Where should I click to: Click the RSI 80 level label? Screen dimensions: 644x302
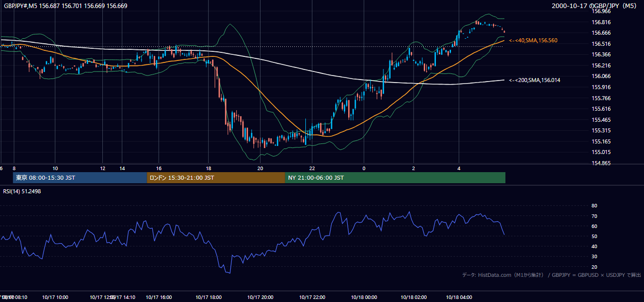594,206
